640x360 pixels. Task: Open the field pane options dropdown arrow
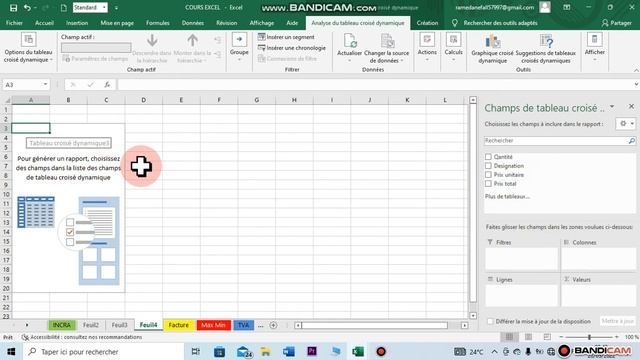(x=612, y=107)
